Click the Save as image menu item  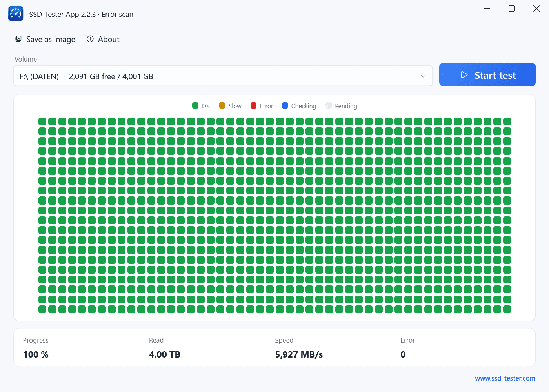pos(45,39)
